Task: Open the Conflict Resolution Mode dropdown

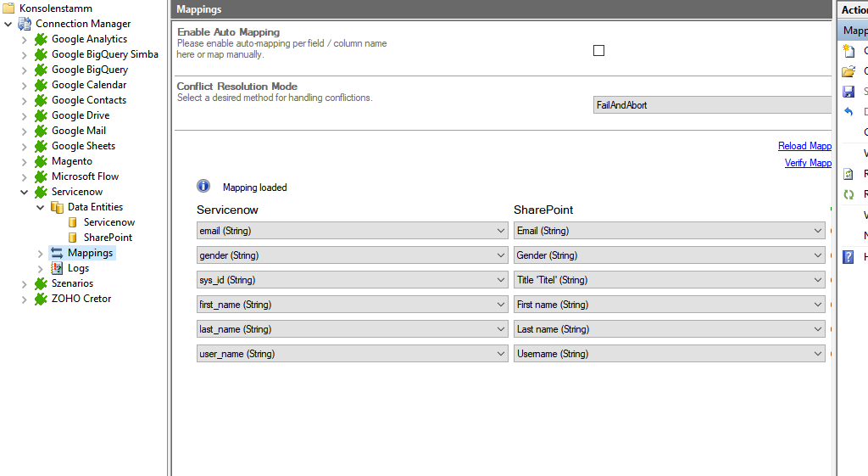Action: tap(712, 105)
